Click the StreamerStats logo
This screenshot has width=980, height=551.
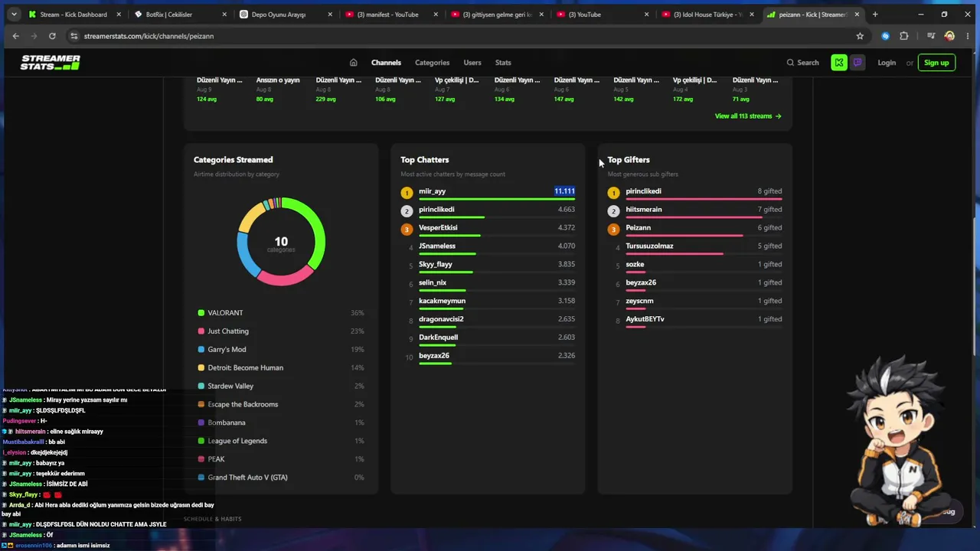pos(51,63)
